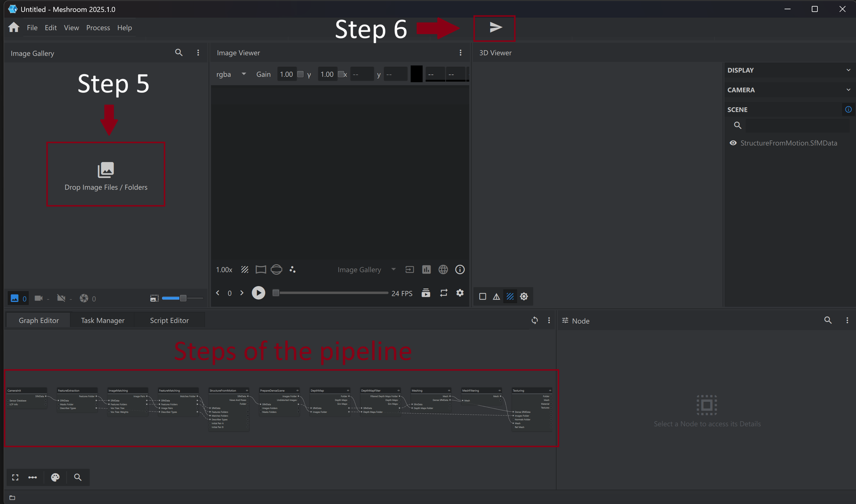This screenshot has width=856, height=504.
Task: Switch to the Task Manager tab
Action: pos(103,320)
